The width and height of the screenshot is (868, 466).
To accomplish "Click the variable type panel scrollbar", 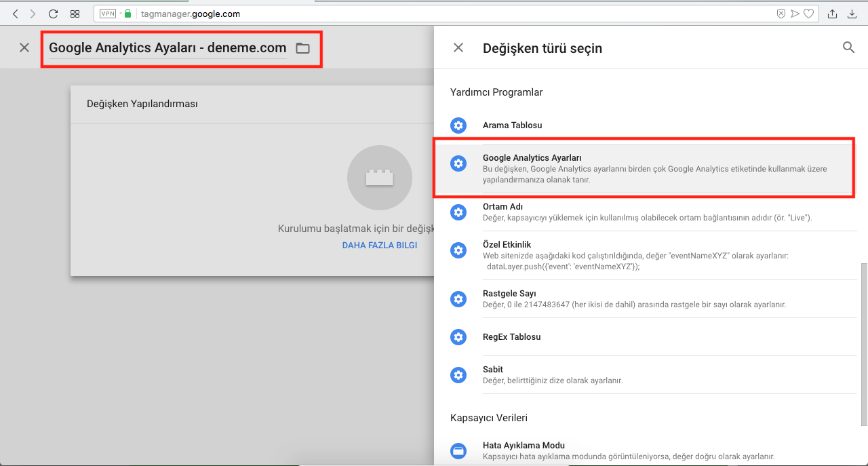I will [864, 345].
